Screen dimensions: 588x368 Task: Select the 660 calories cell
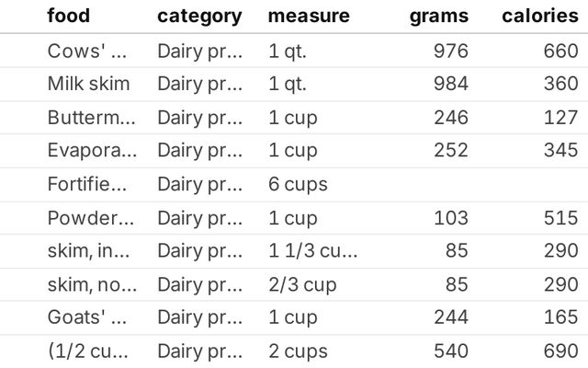pyautogui.click(x=560, y=51)
